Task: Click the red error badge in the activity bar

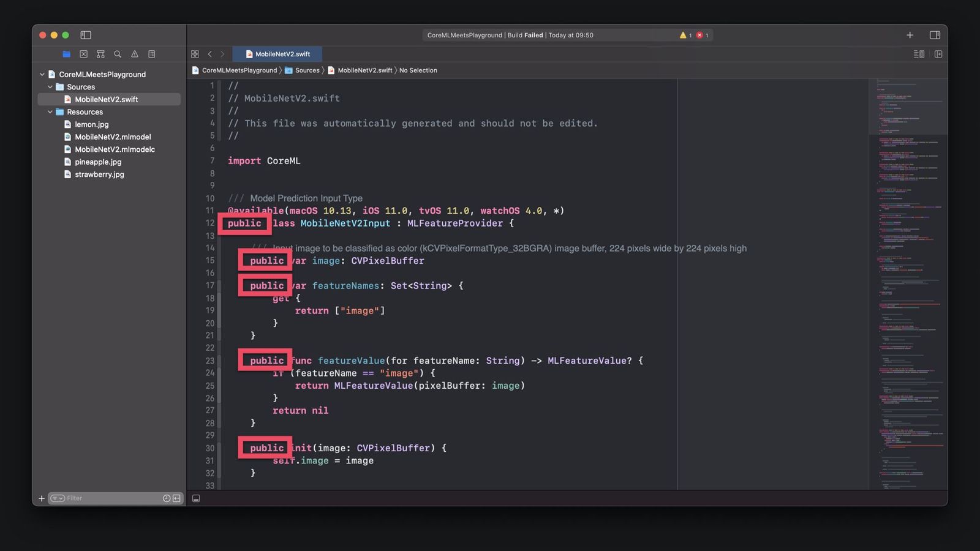Action: 700,35
